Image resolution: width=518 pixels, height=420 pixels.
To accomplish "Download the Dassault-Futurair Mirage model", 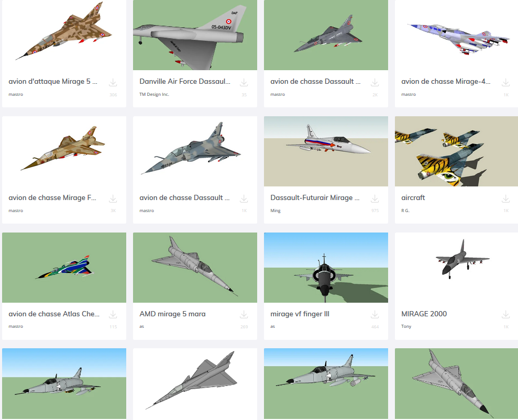I will (374, 199).
